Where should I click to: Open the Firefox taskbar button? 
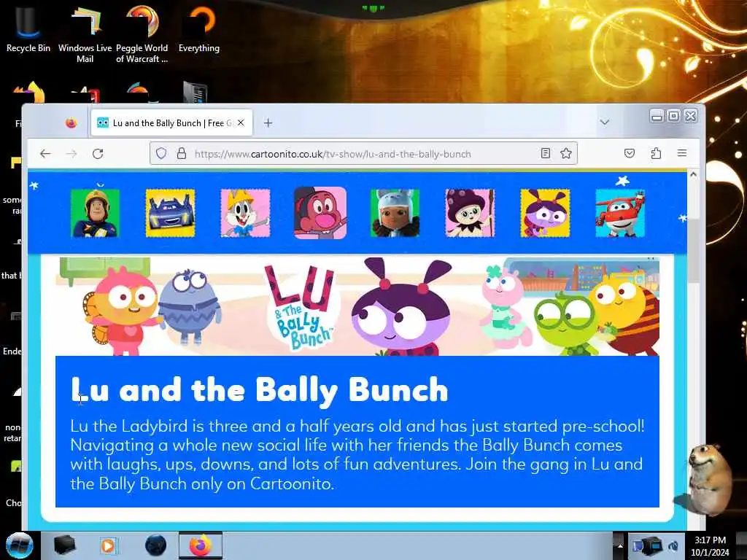pyautogui.click(x=201, y=545)
